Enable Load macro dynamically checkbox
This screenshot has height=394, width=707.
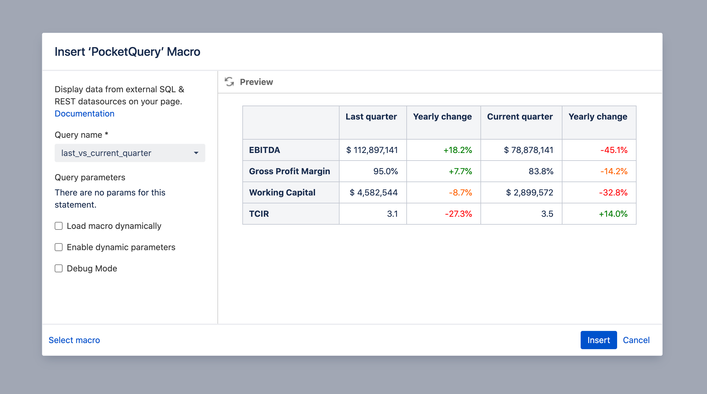[x=59, y=226]
